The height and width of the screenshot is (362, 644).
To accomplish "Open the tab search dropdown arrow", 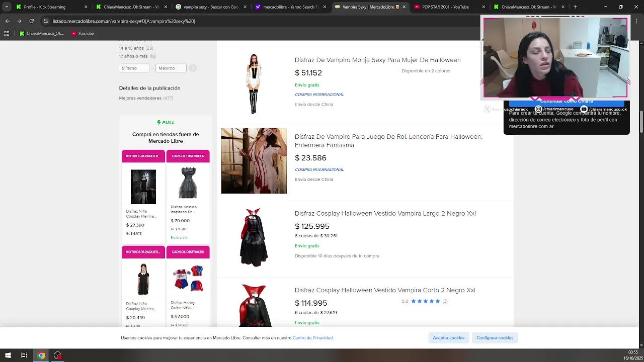I will [7, 7].
